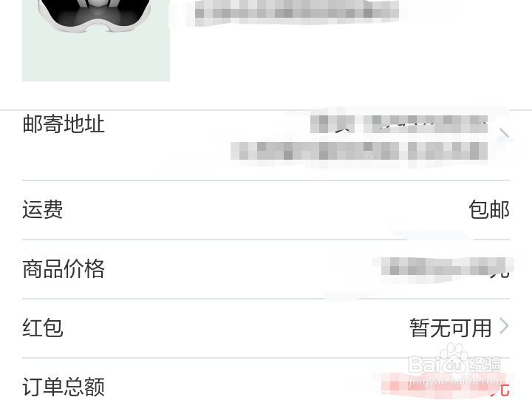Open the massager product thumbnail image
This screenshot has height=400, width=532.
click(x=96, y=41)
